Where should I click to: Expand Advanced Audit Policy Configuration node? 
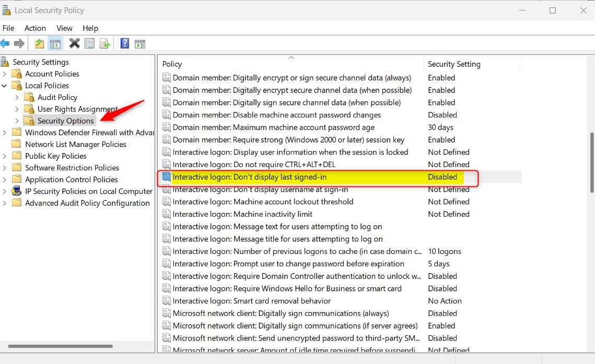tap(5, 203)
